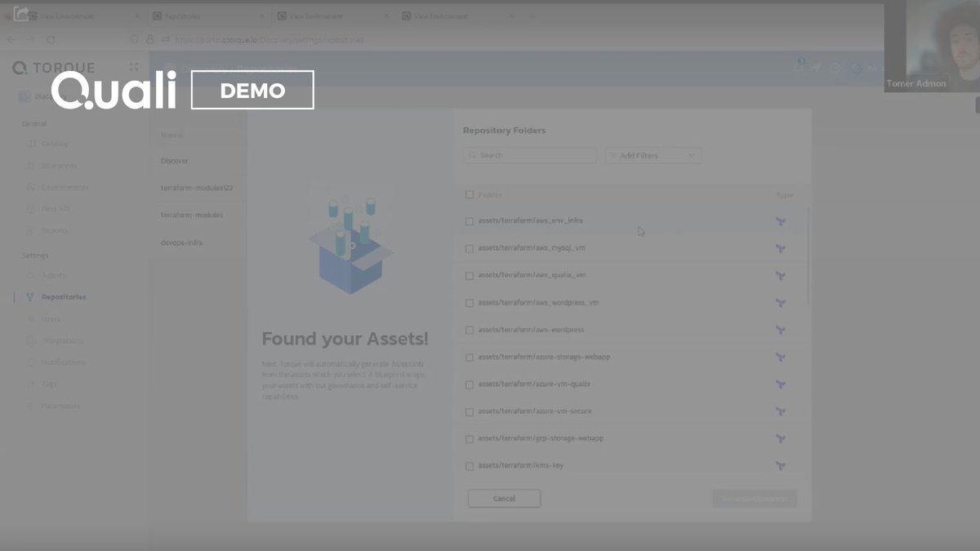Click Terraform type icon for azure-storage-webapp

(x=781, y=358)
